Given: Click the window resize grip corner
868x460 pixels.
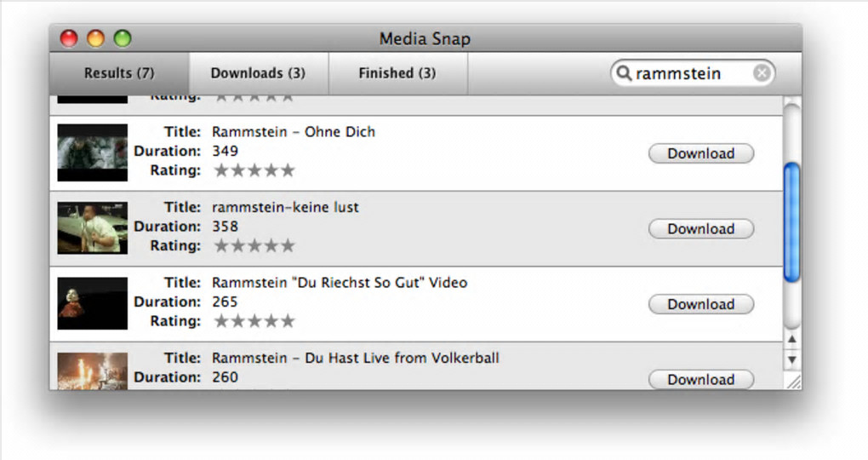Looking at the screenshot, I should (793, 382).
